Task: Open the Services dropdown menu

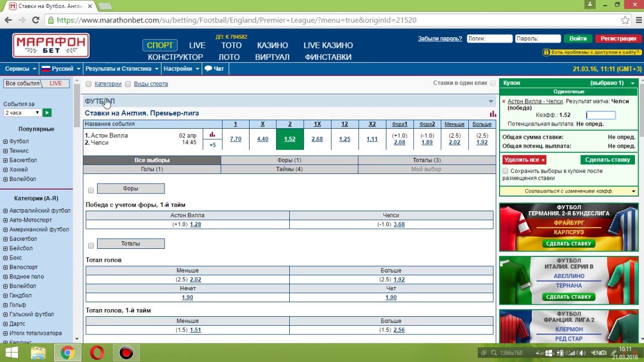Action: pos(21,69)
